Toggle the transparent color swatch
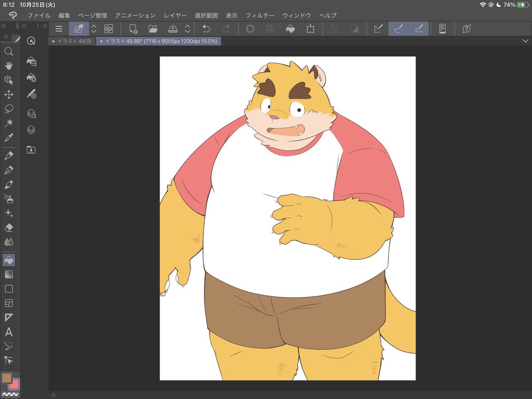 point(10,394)
